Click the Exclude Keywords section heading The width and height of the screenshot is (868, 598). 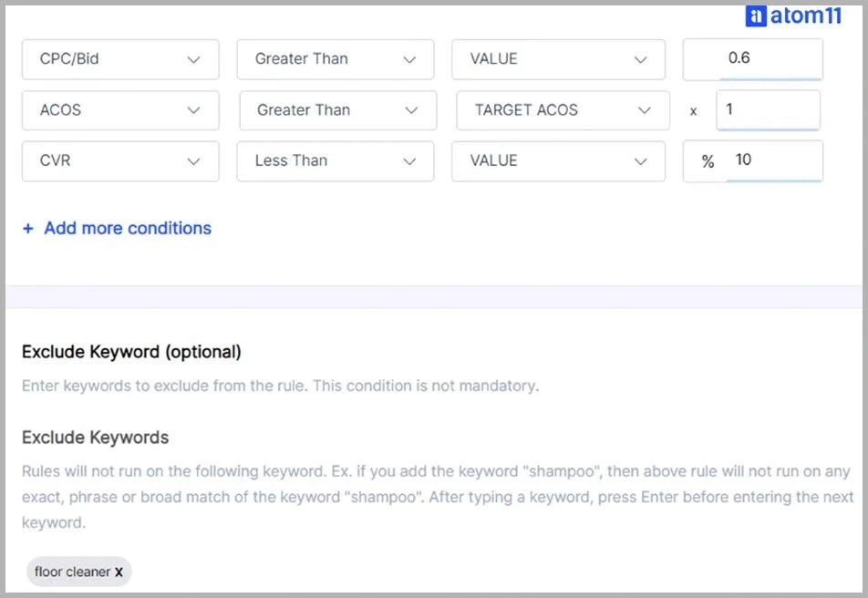[x=95, y=437]
